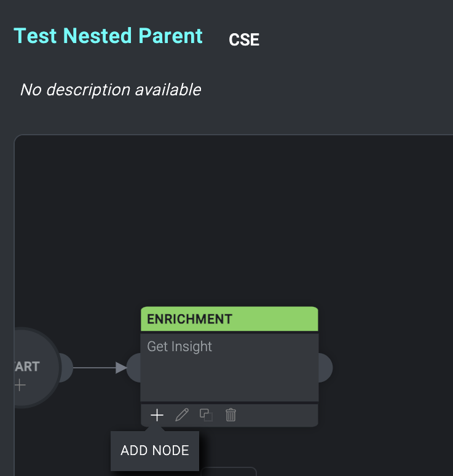453x476 pixels.
Task: Click the plus sign inside the START node
Action: pyautogui.click(x=20, y=386)
